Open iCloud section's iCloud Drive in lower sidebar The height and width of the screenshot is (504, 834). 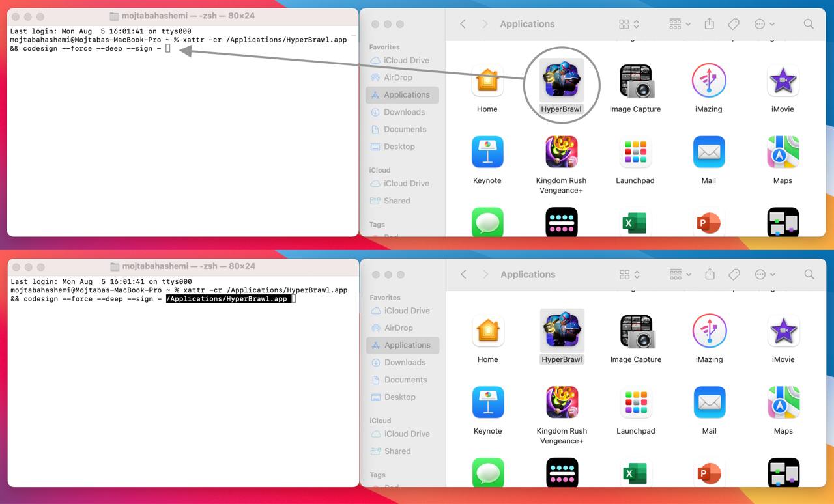click(x=402, y=434)
